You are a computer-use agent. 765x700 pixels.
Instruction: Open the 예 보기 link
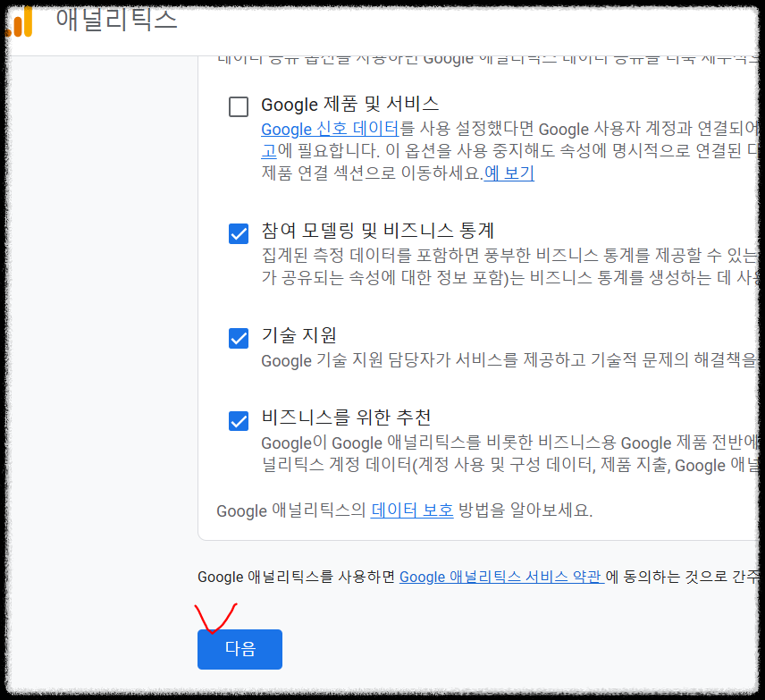coord(509,173)
